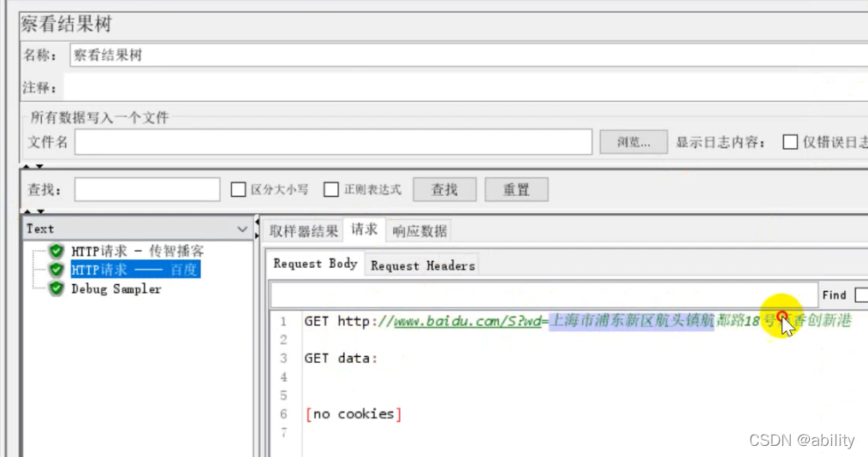Select HTTP请求 —— 百度 result row
Screen dimensions: 868x457
135,270
